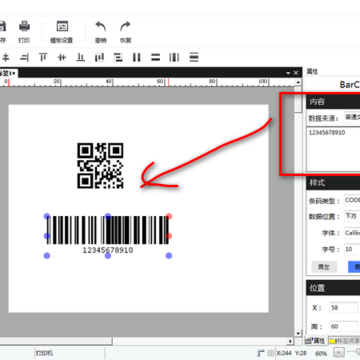Click the blue alignment button under font size

[354, 267]
